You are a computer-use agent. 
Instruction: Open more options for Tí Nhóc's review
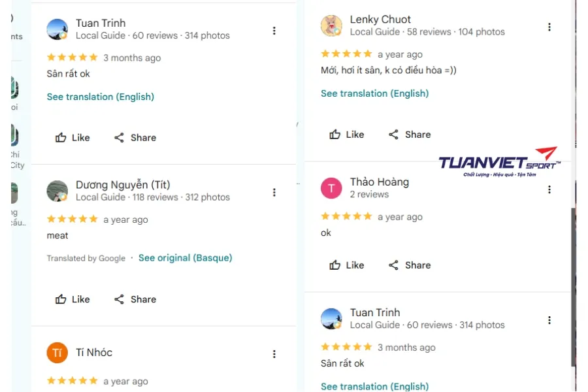click(x=274, y=354)
